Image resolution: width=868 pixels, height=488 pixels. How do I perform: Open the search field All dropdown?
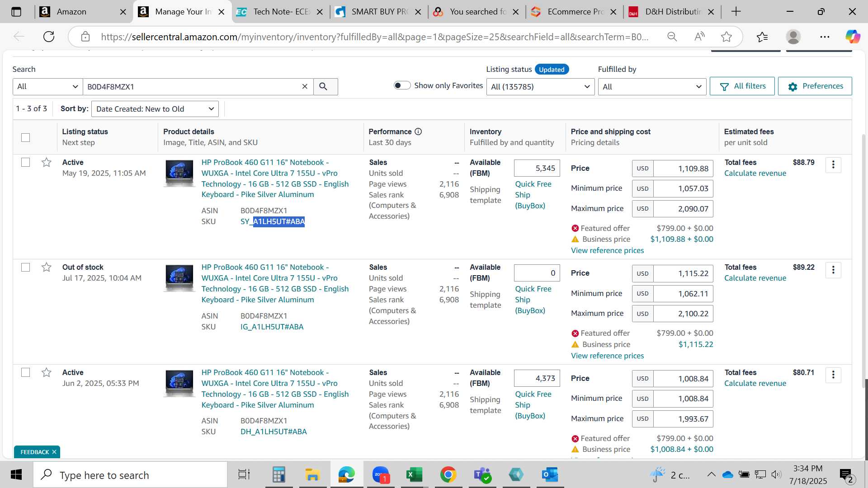point(47,86)
